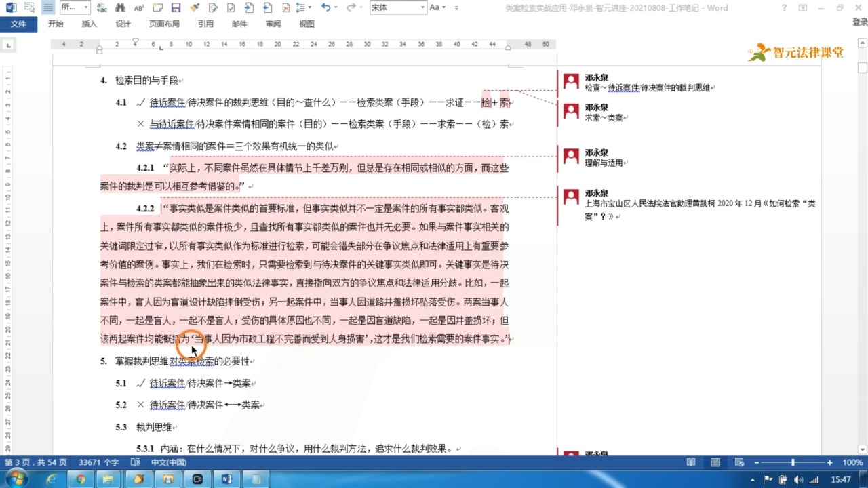Toggle Track Changes document icon
This screenshot has width=868, height=488.
[x=213, y=7]
